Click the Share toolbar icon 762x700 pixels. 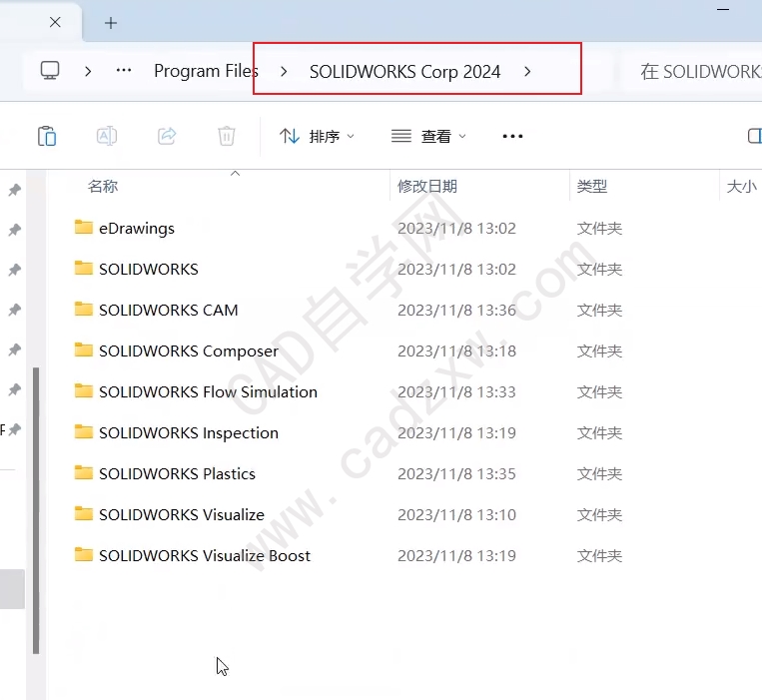click(x=167, y=136)
